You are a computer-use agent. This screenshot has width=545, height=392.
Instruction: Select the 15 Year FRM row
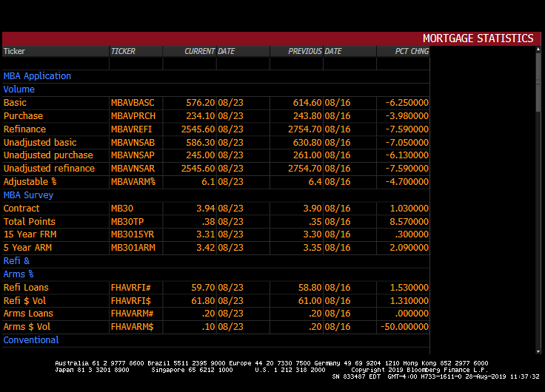point(215,234)
